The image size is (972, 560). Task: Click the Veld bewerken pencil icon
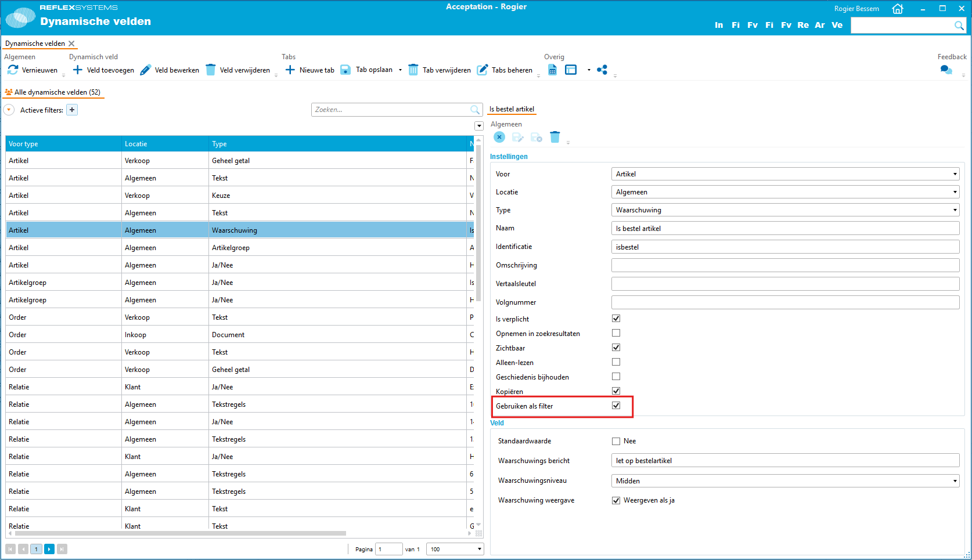tap(146, 70)
